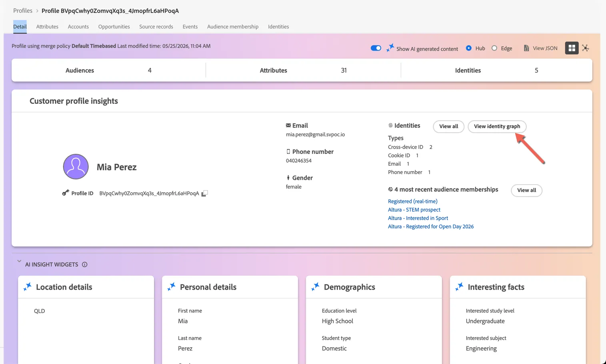606x364 pixels.
Task: Click Mia Perez's avatar icon
Action: point(76,167)
